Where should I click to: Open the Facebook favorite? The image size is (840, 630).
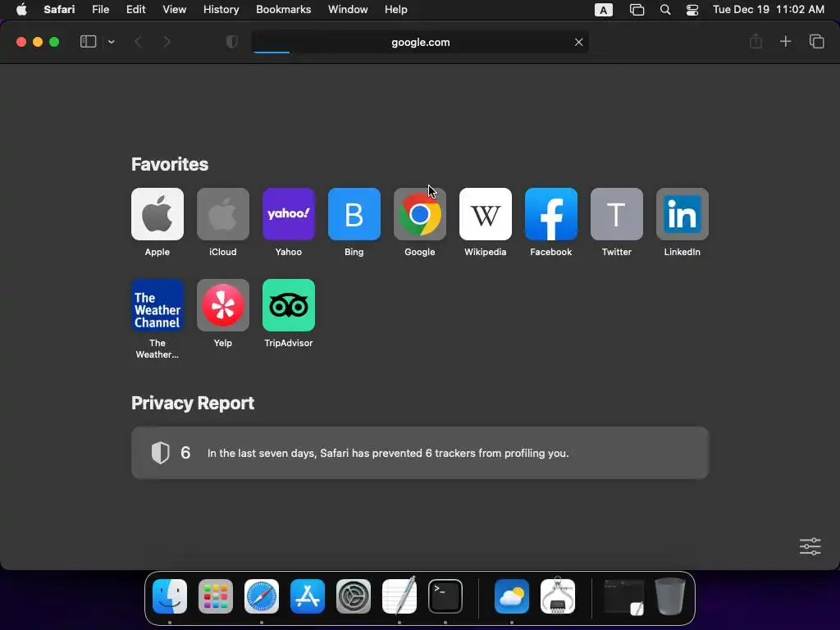[550, 214]
